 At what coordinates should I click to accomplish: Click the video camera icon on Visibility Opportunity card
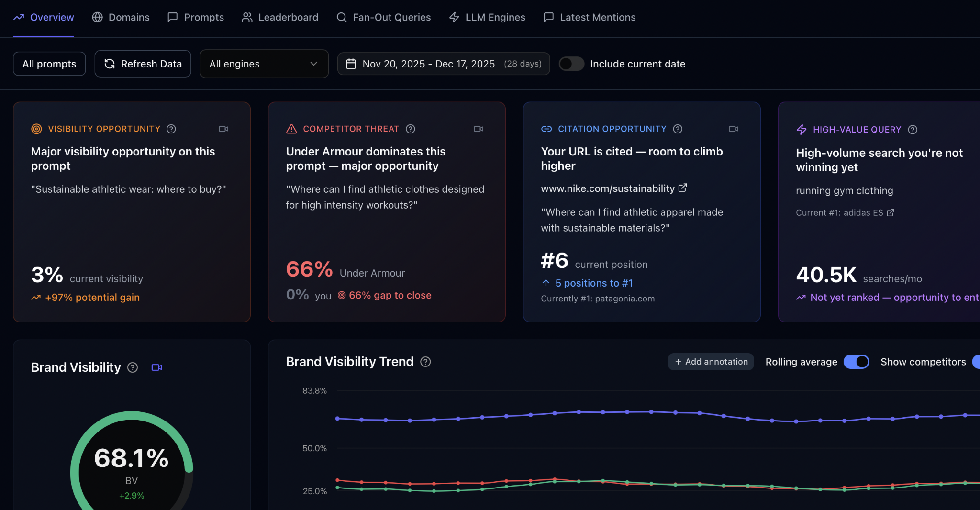point(223,129)
